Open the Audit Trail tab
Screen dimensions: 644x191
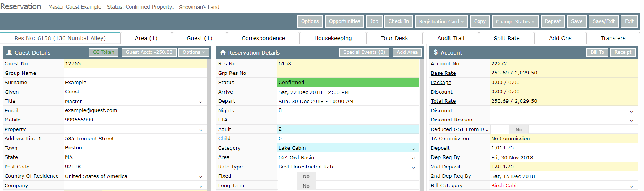tap(451, 38)
